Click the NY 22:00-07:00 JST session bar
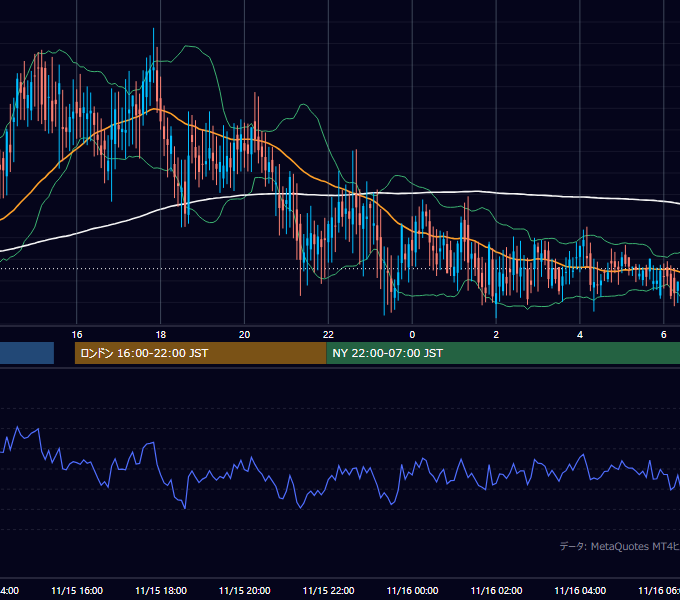The height and width of the screenshot is (600, 680). 503,353
